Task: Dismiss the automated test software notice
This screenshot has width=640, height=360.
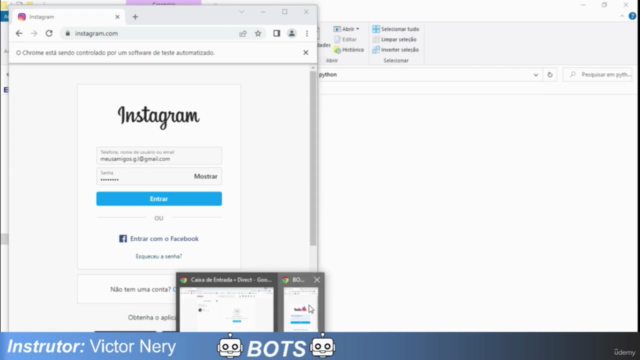Action: pos(306,53)
